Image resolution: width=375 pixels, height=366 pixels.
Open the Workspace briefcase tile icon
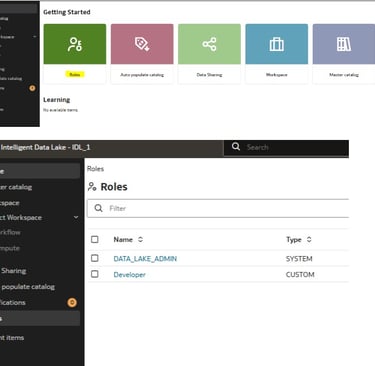coord(277,44)
